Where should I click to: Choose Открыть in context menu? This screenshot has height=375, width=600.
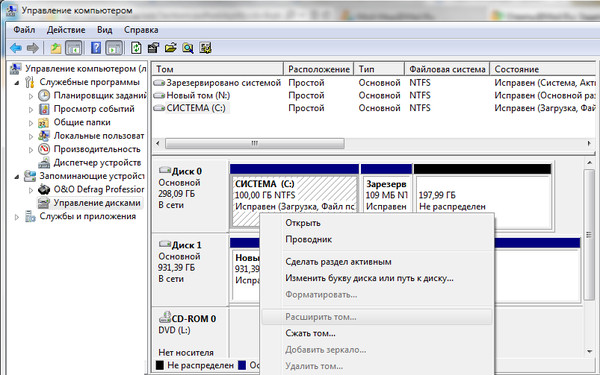303,223
